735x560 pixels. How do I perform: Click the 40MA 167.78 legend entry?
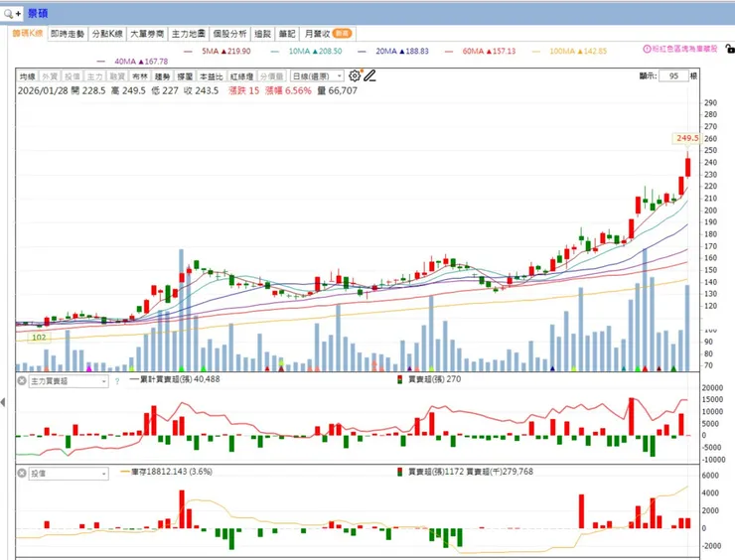tap(132, 62)
